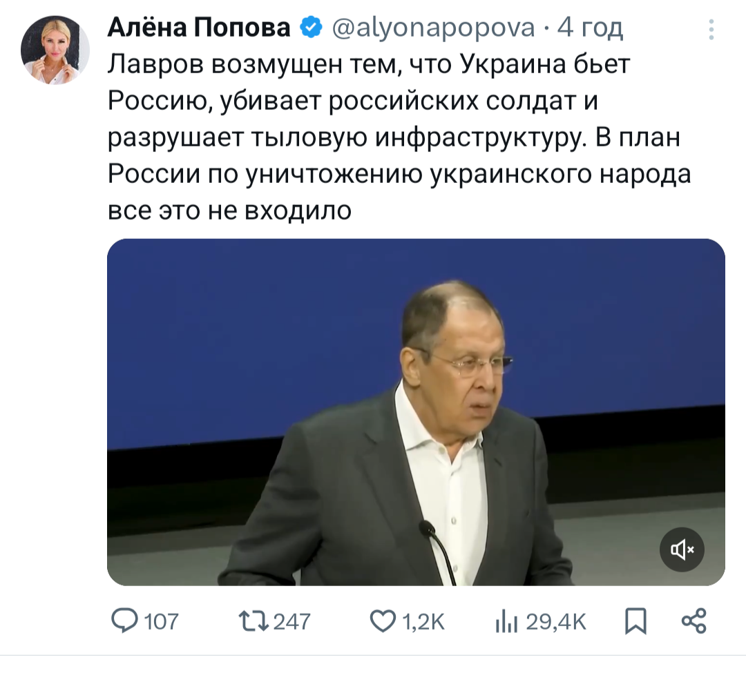Click the 247 retweets count
Screen dimensions: 746x700
(291, 622)
